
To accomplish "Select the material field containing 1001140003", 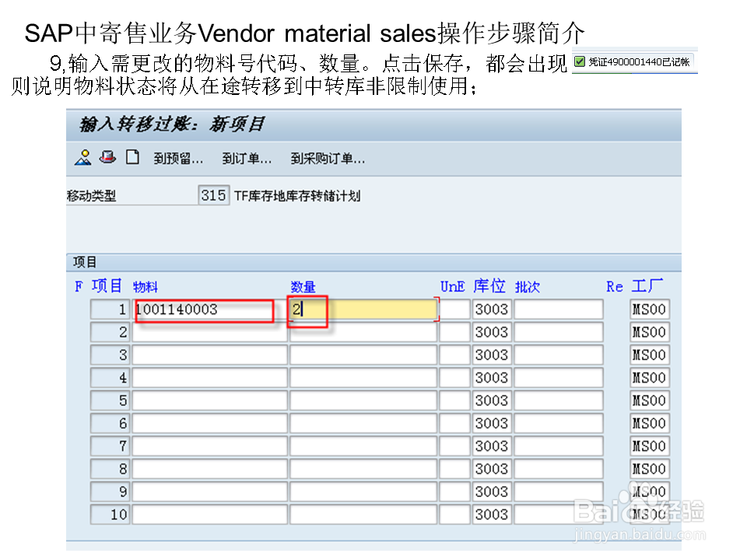I will pyautogui.click(x=205, y=309).
